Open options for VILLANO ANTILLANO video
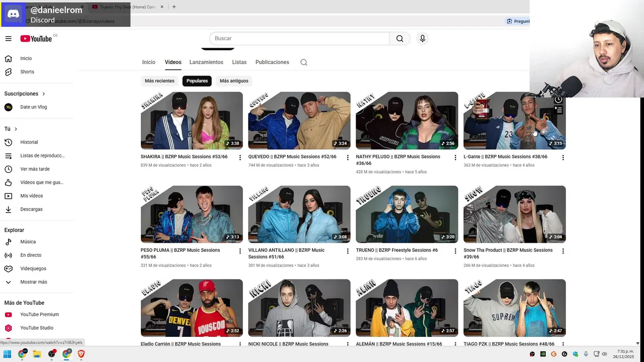644x362 pixels. pos(348,251)
